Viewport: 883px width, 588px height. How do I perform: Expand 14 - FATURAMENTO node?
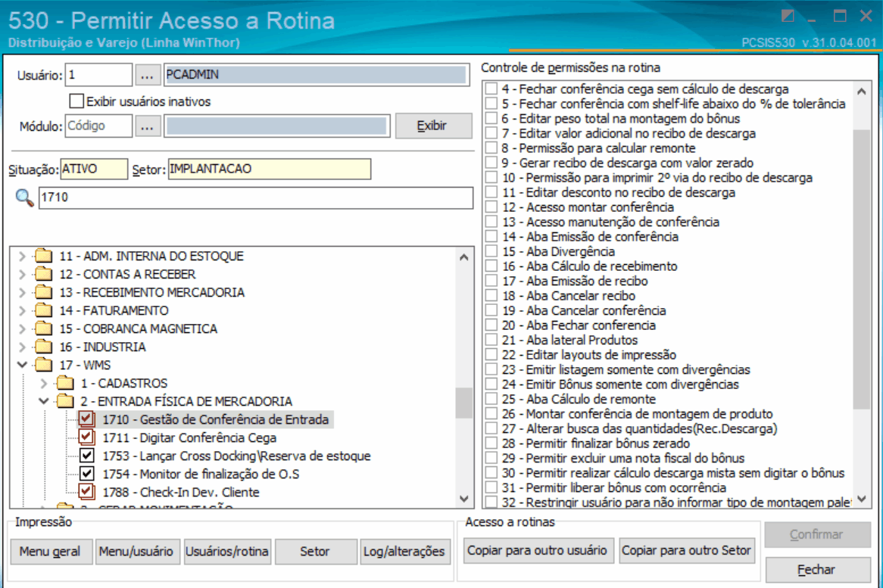22,310
